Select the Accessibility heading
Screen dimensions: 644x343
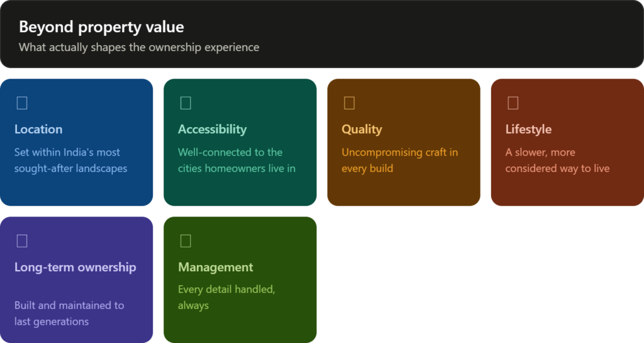[213, 130]
